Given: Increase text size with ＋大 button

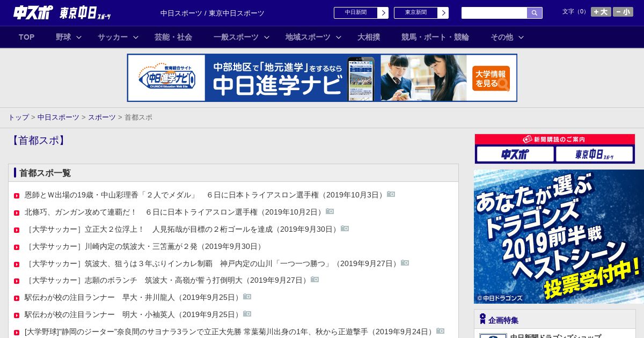Looking at the screenshot, I should point(601,12).
